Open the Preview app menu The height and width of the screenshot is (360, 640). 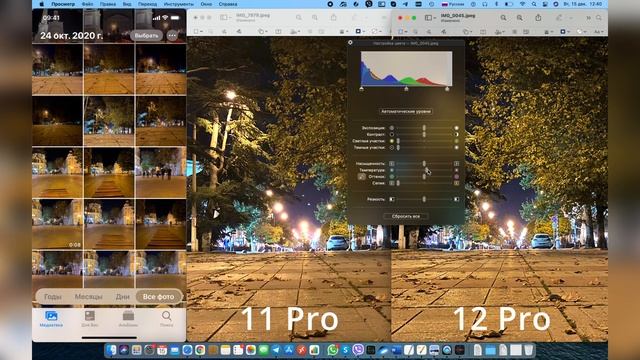[x=63, y=4]
